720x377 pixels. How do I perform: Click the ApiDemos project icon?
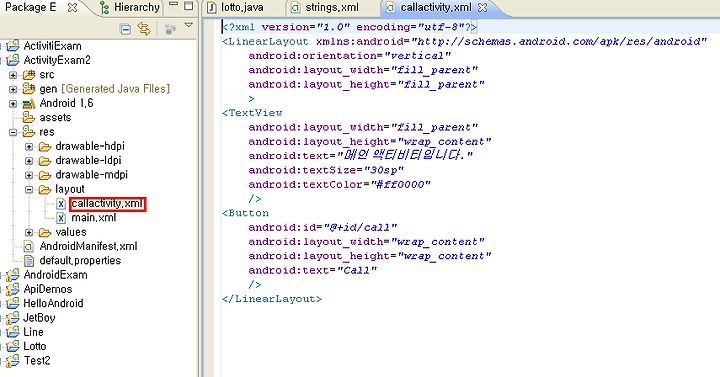(12, 289)
